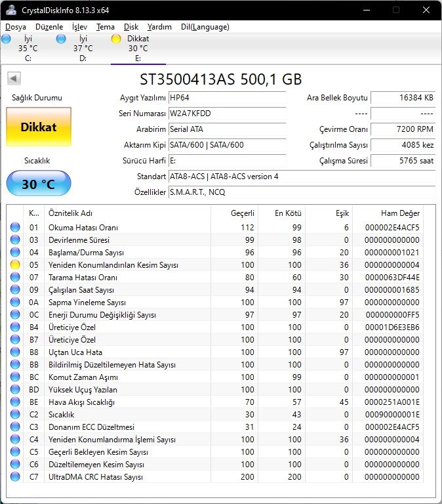442x504 pixels.
Task: Click status orb of attribute C4 Yeniden Konumlandırma İşlemi
Action: (15, 440)
